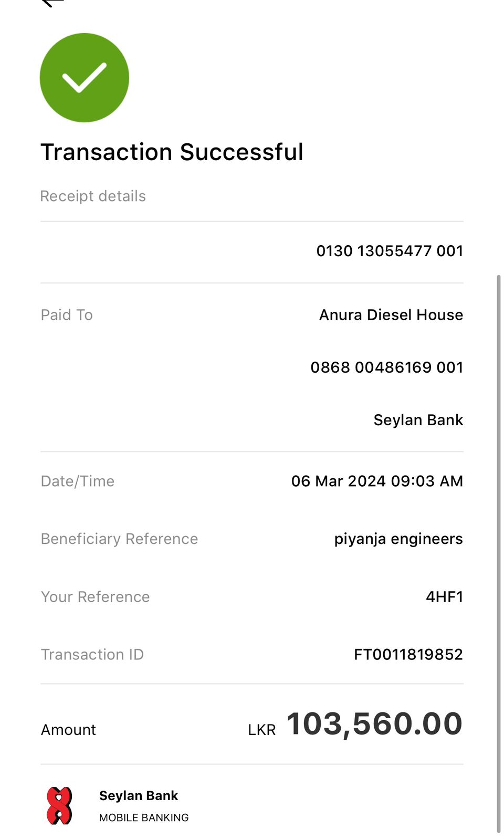Click the Transaction ID label
This screenshot has width=504, height=840.
coord(92,655)
